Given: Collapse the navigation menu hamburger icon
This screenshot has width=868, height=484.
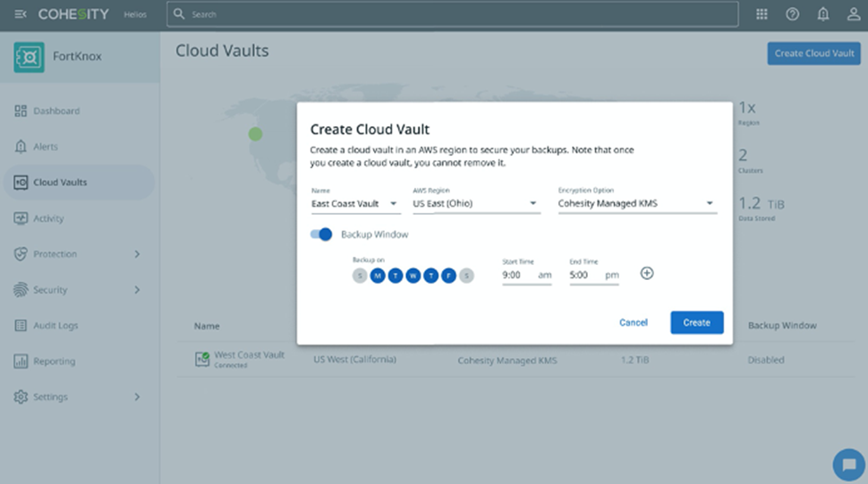Looking at the screenshot, I should coord(21,14).
